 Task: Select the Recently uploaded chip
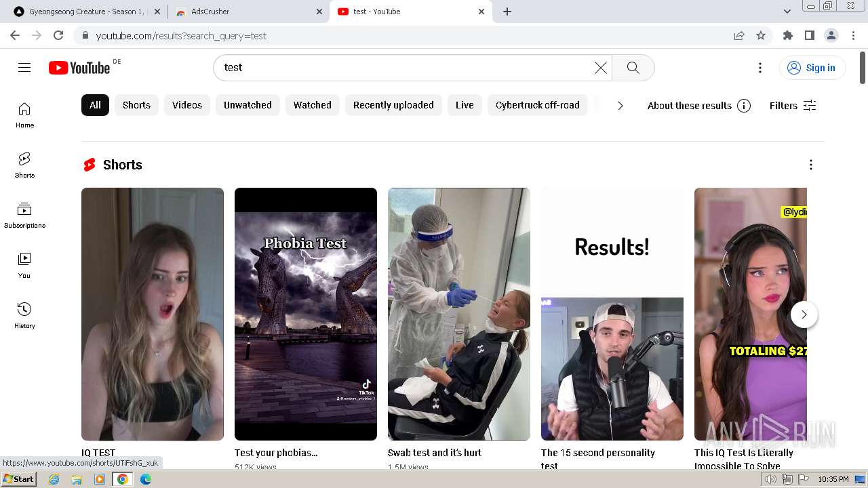click(x=393, y=105)
